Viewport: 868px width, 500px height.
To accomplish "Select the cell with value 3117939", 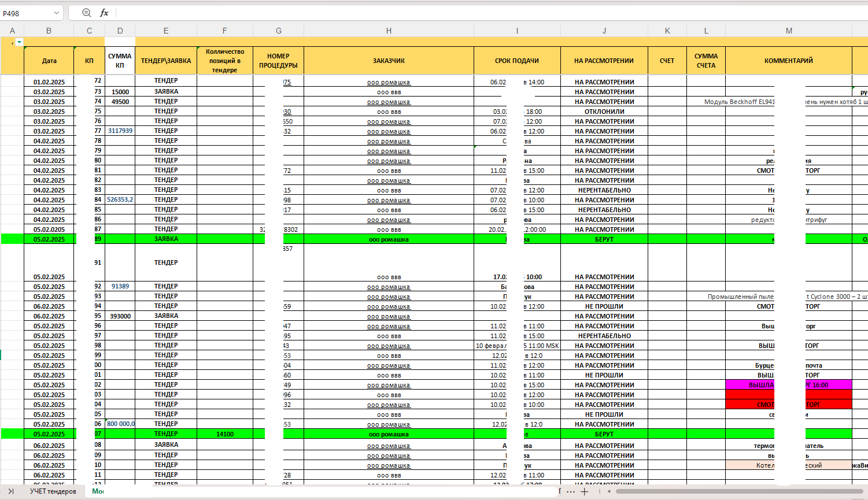I will coord(120,131).
